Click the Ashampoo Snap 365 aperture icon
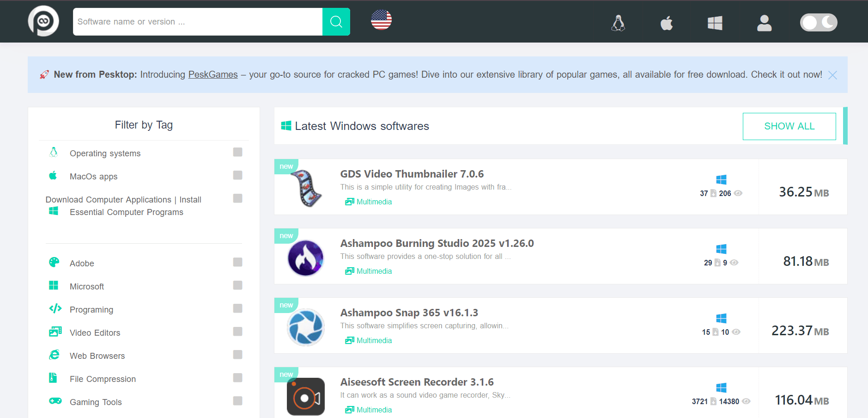This screenshot has height=418, width=868. pos(305,327)
